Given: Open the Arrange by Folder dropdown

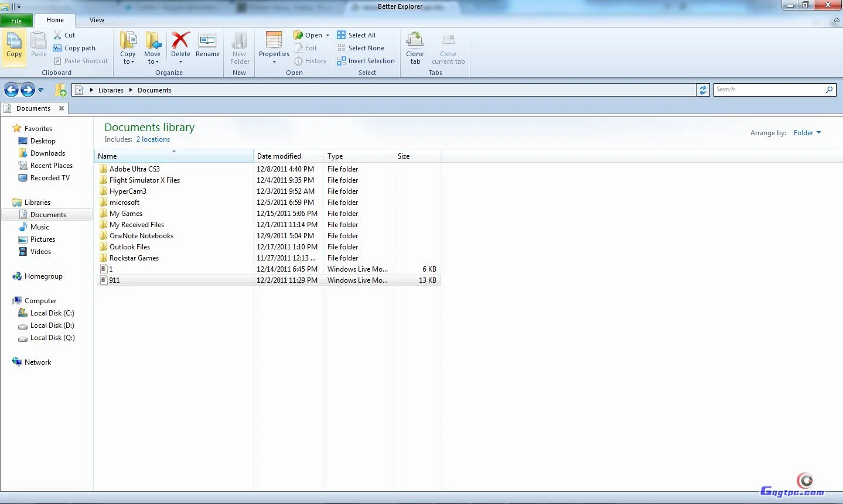Looking at the screenshot, I should [x=807, y=133].
